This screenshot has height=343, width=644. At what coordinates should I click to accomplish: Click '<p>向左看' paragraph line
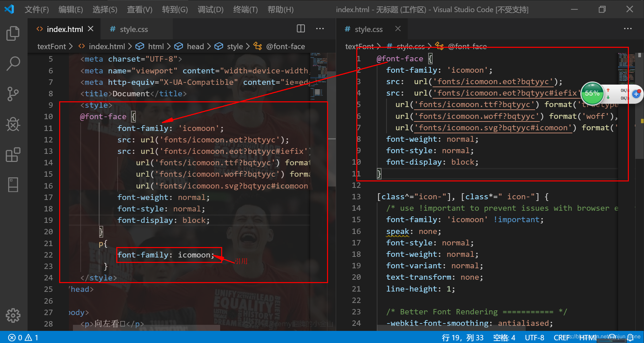112,324
